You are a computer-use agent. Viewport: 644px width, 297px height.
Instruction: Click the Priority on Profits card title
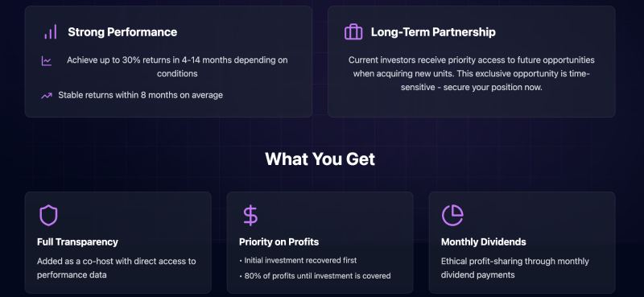coord(279,242)
